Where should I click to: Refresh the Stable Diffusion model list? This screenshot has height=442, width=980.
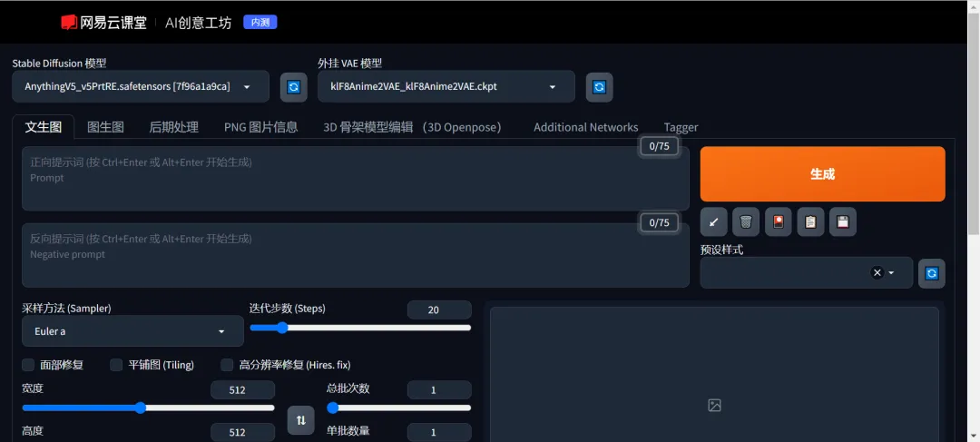tap(293, 87)
